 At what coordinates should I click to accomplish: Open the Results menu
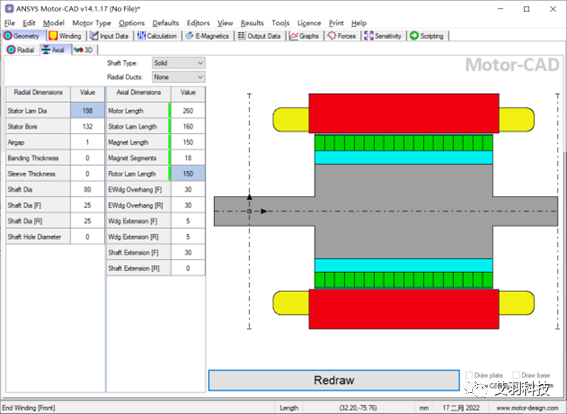coord(252,23)
